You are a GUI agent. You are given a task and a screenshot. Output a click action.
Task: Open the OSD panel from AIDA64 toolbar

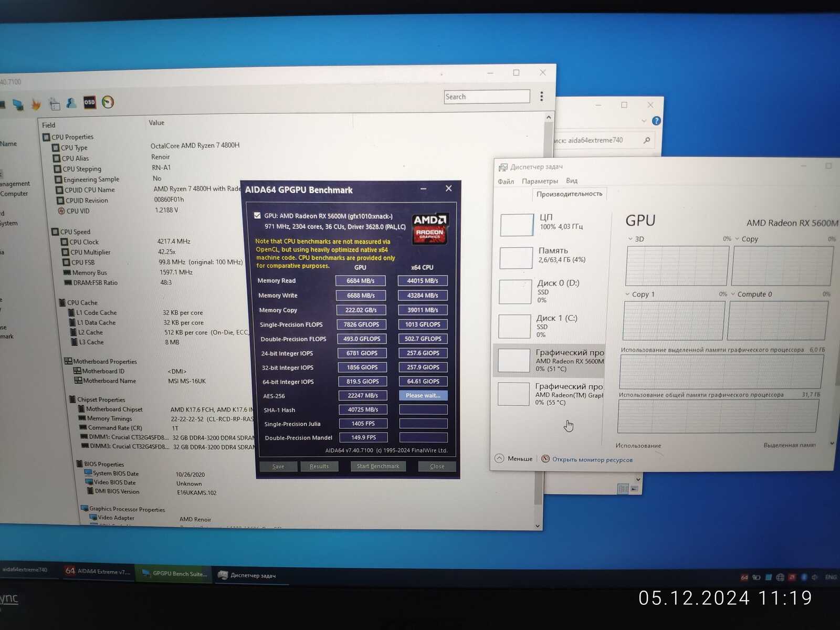coord(90,102)
